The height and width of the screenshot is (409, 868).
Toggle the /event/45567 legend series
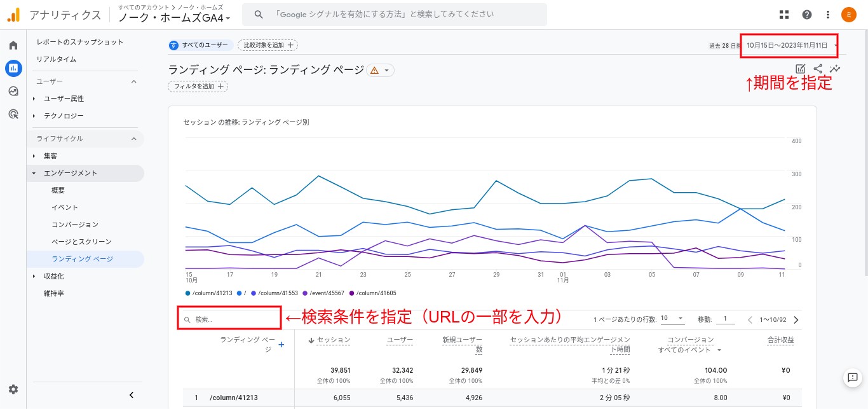click(x=325, y=293)
